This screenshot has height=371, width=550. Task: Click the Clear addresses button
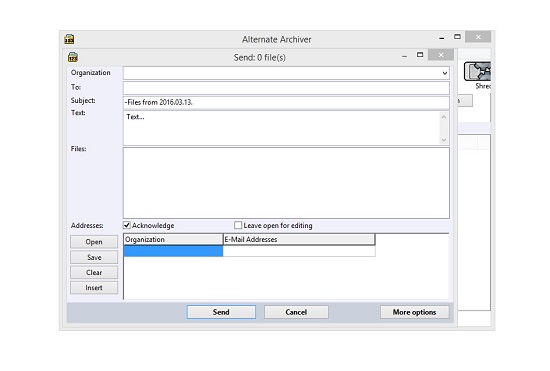pos(94,272)
